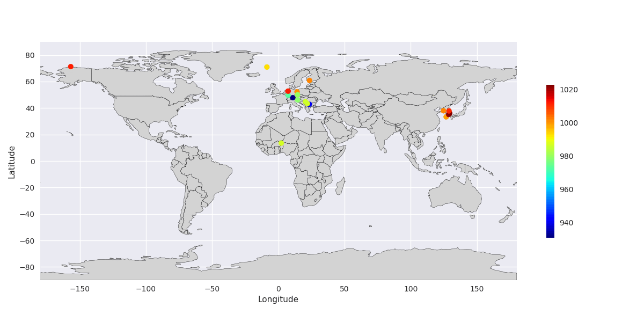
Task: Click the −60 latitude tick label
Action: (x=27, y=240)
